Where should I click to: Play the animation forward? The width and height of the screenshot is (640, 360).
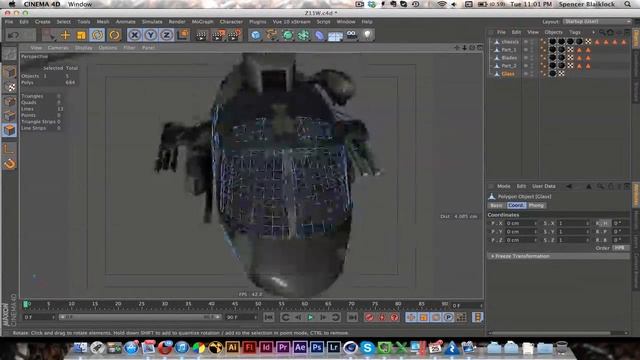click(310, 317)
